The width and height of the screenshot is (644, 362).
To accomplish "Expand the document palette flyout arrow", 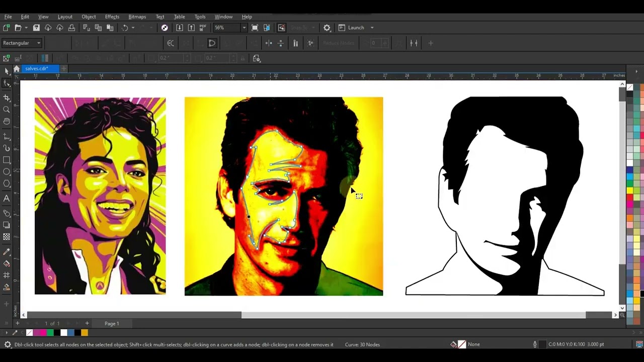I will point(7,332).
